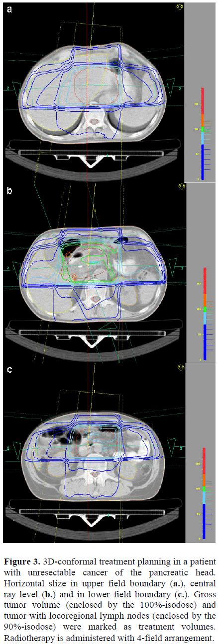Click the diamond orientation icon in panel b
The height and width of the screenshot is (644, 218).
pyautogui.click(x=182, y=186)
